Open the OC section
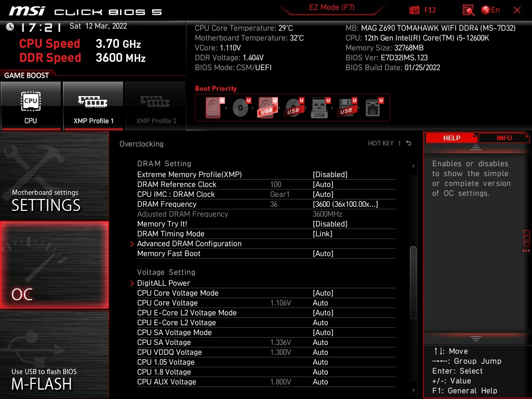Viewport: 532px width, 399px height. click(x=54, y=265)
